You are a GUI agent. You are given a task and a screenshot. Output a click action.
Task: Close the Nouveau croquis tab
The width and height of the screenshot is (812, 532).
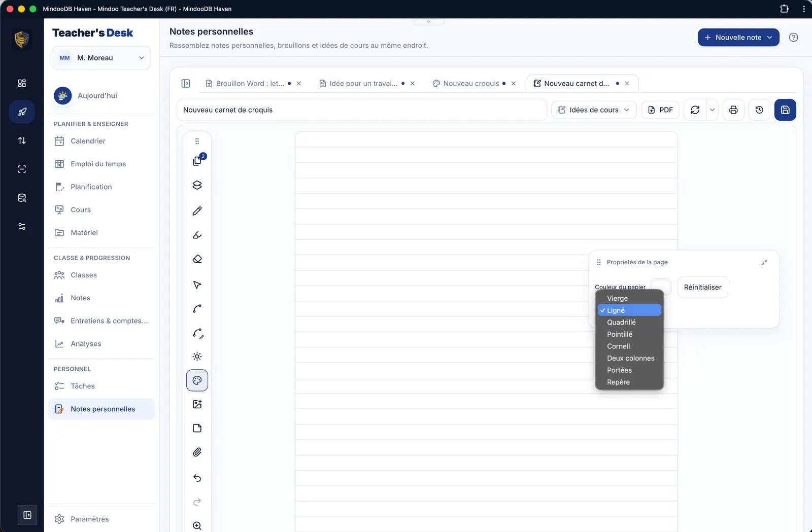tap(514, 84)
